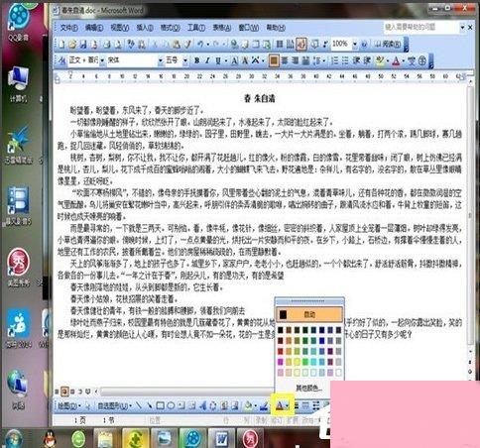480x448 pixels.
Task: Open the 视图(V) menu
Action: point(119,28)
